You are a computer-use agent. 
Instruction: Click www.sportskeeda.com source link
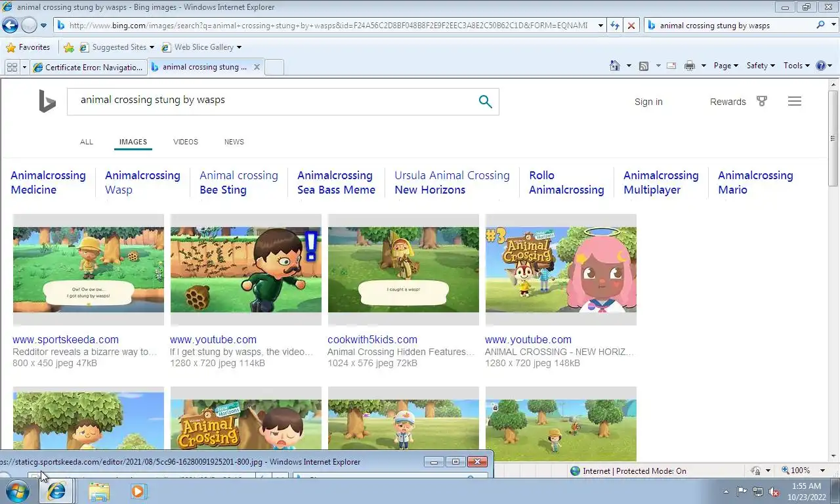pos(66,339)
